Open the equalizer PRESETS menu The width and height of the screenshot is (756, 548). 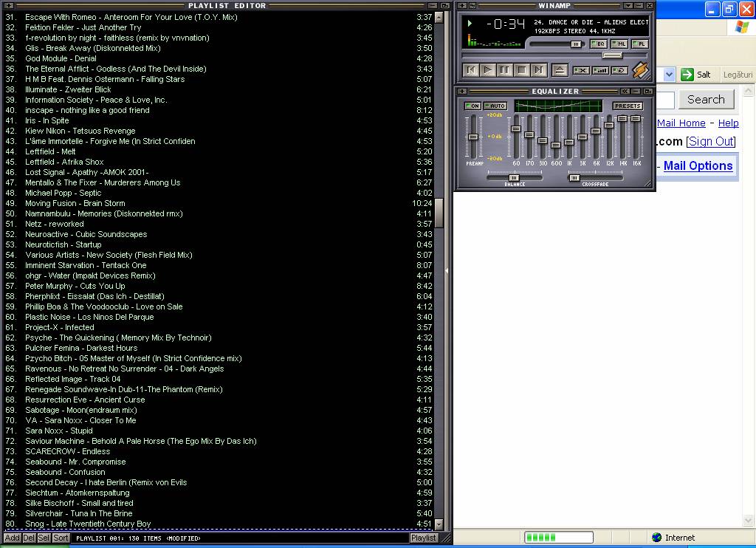click(628, 106)
